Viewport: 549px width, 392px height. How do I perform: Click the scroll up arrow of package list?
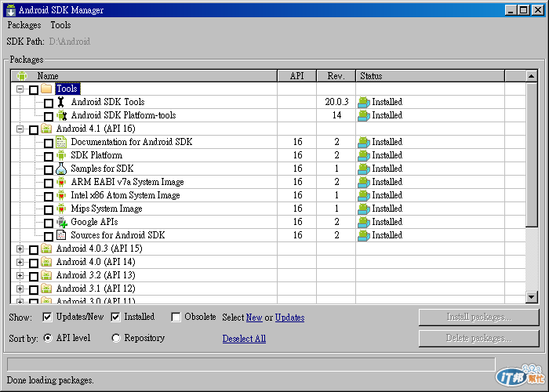[532, 76]
